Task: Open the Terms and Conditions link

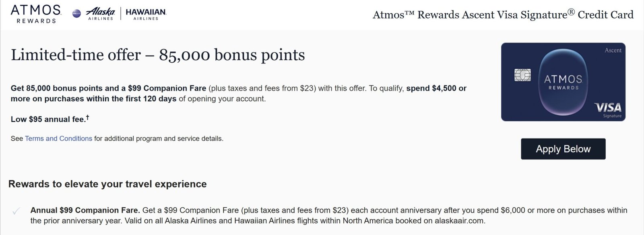Action: (x=58, y=139)
